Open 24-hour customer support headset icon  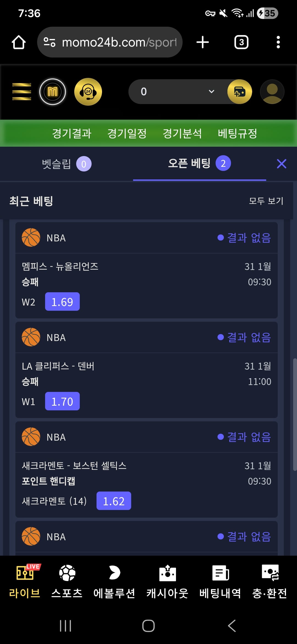pyautogui.click(x=88, y=92)
